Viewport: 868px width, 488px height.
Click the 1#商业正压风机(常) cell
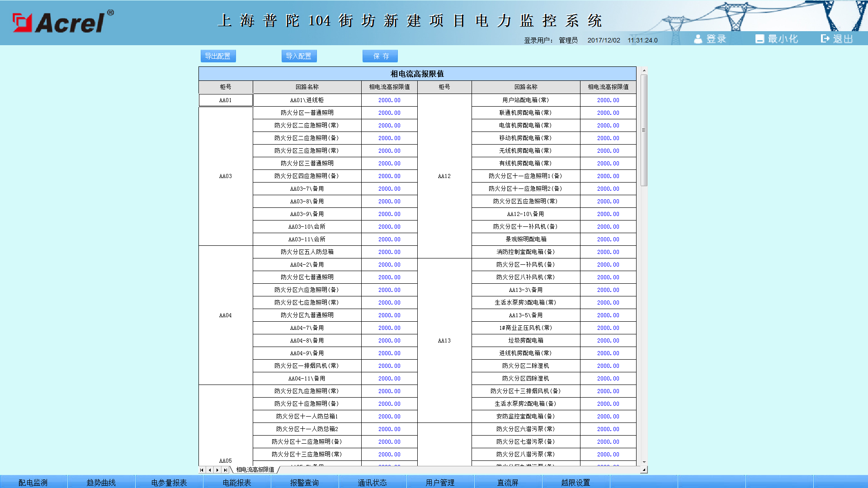[526, 328]
